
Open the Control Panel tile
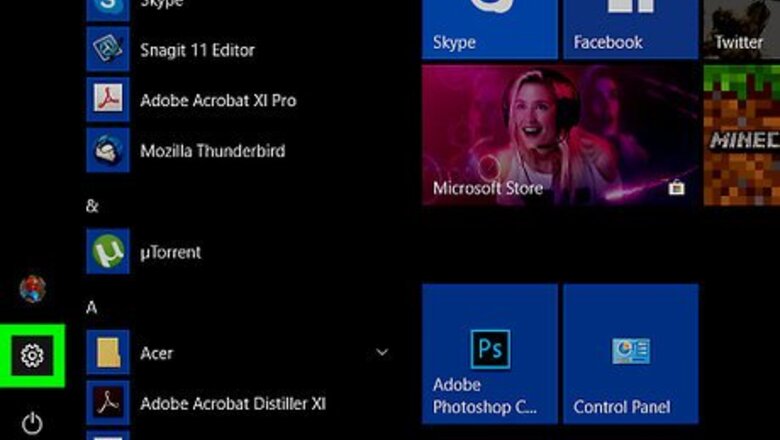click(x=631, y=354)
